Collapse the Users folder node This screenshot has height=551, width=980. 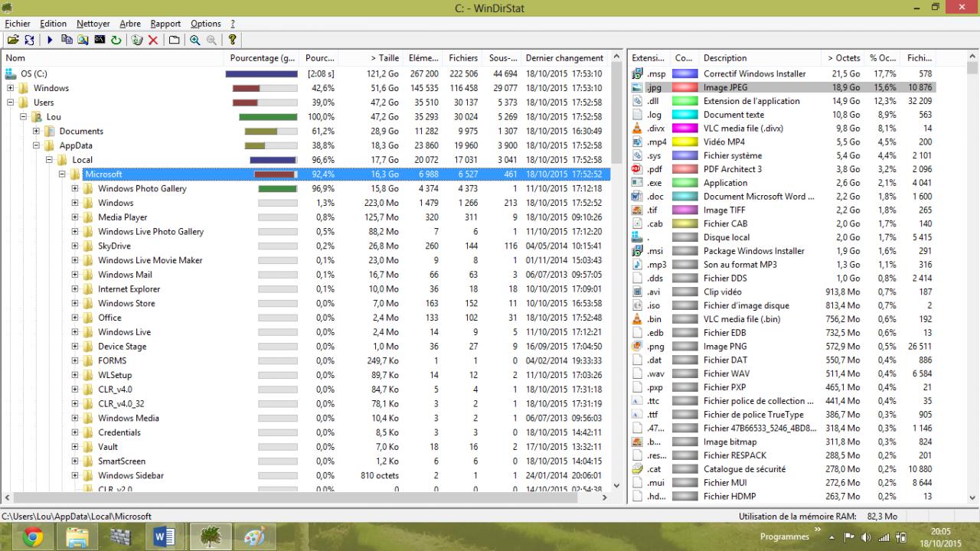11,103
